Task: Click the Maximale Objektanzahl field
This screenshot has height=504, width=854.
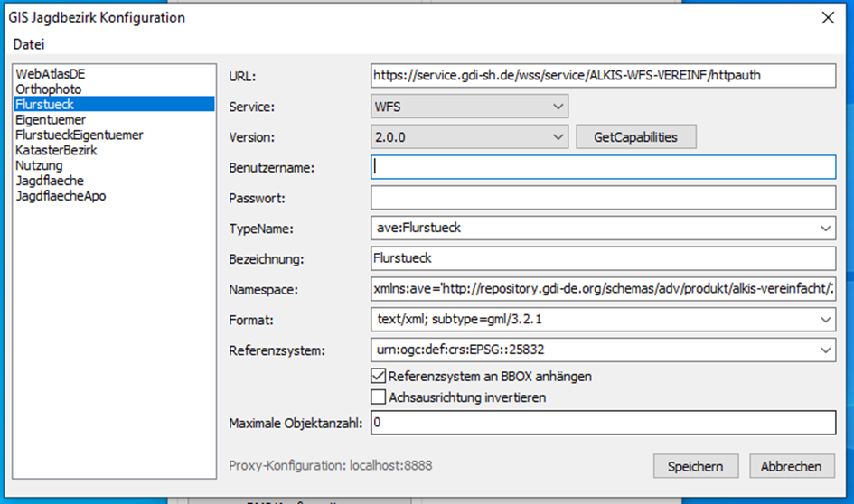Action: 603,423
